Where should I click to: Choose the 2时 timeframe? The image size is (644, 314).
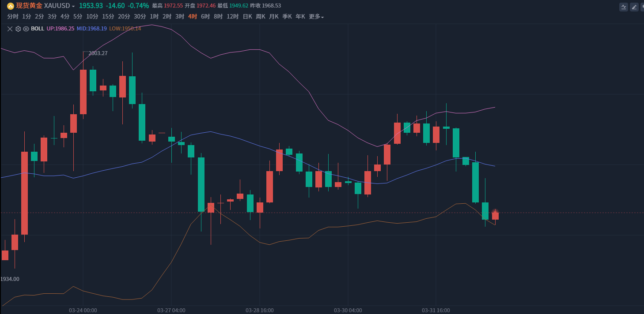(167, 17)
